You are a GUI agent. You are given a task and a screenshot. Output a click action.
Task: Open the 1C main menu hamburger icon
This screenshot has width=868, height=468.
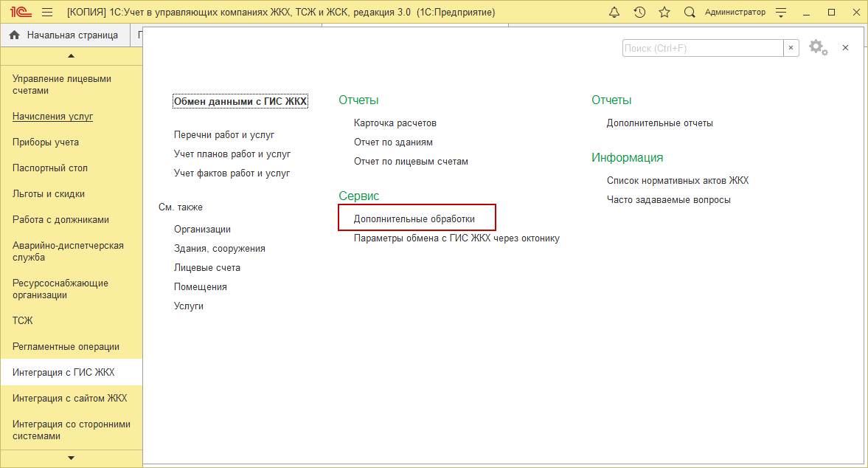47,13
